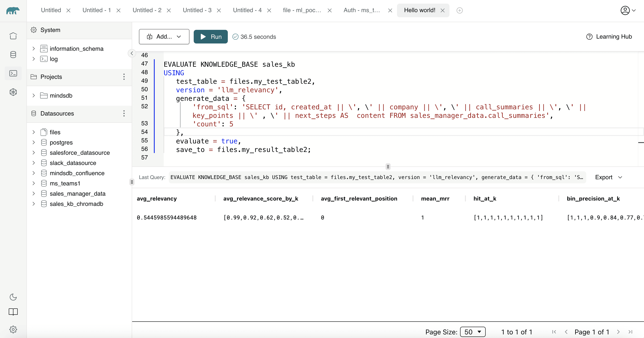
Task: Run the query with Run button
Action: point(211,37)
